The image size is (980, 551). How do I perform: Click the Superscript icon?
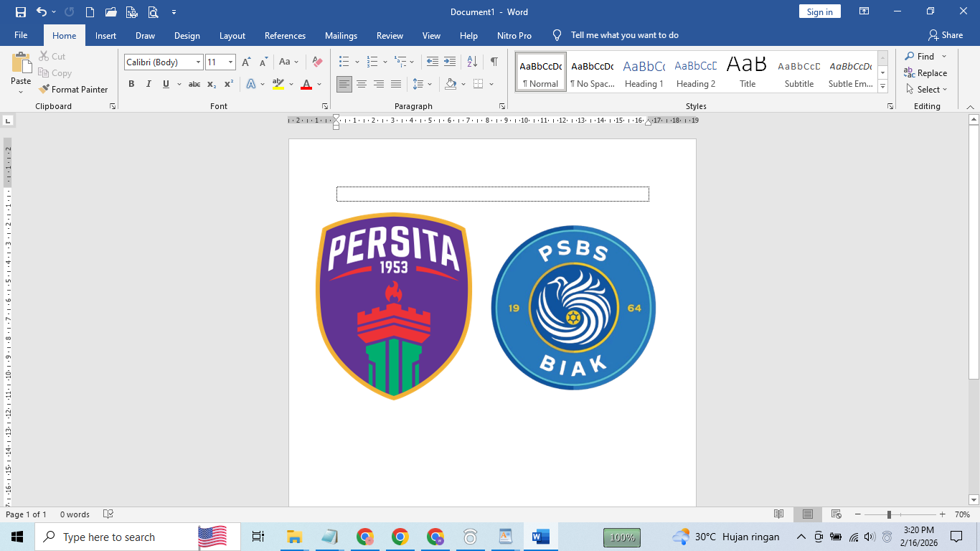[228, 84]
